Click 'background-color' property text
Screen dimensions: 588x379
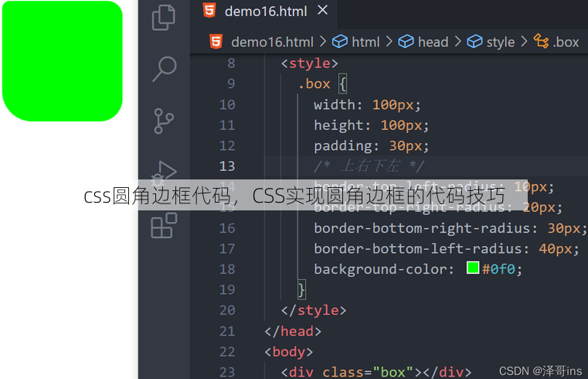point(384,269)
